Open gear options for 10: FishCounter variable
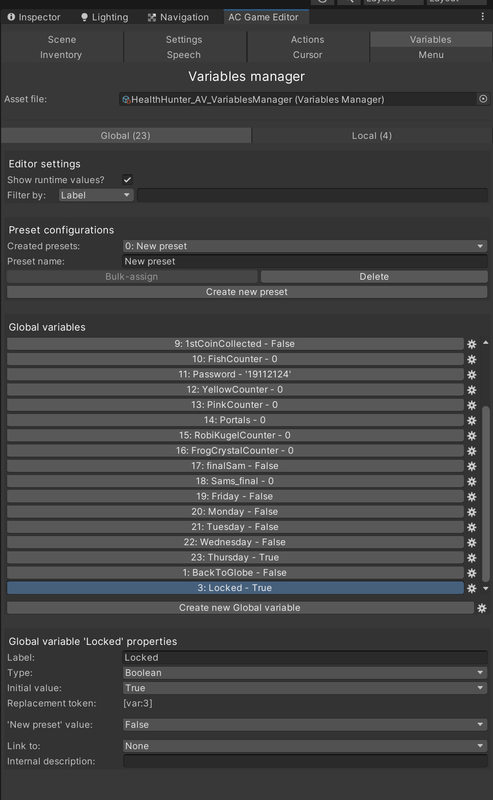 pyautogui.click(x=472, y=359)
